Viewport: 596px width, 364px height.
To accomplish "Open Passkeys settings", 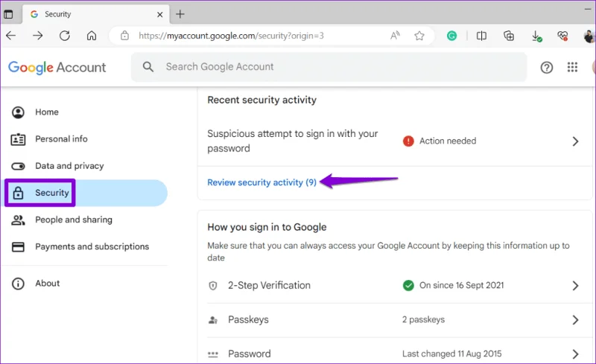I will [x=398, y=320].
